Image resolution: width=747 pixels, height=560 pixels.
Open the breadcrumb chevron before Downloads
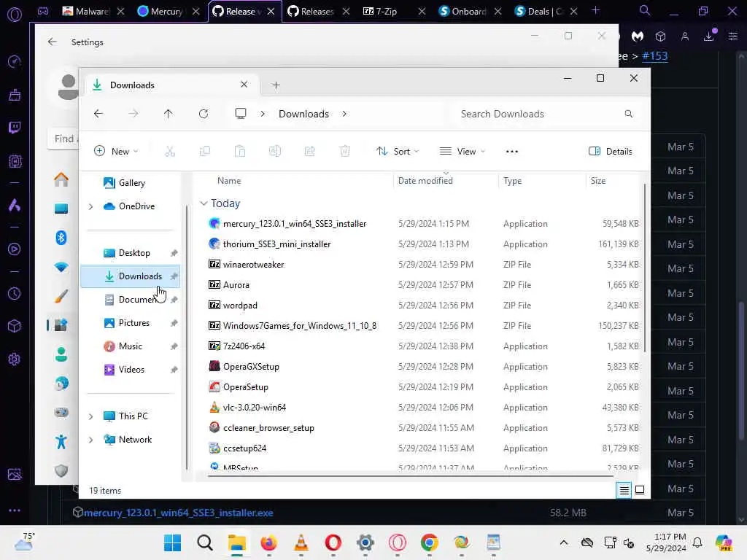[x=263, y=114]
